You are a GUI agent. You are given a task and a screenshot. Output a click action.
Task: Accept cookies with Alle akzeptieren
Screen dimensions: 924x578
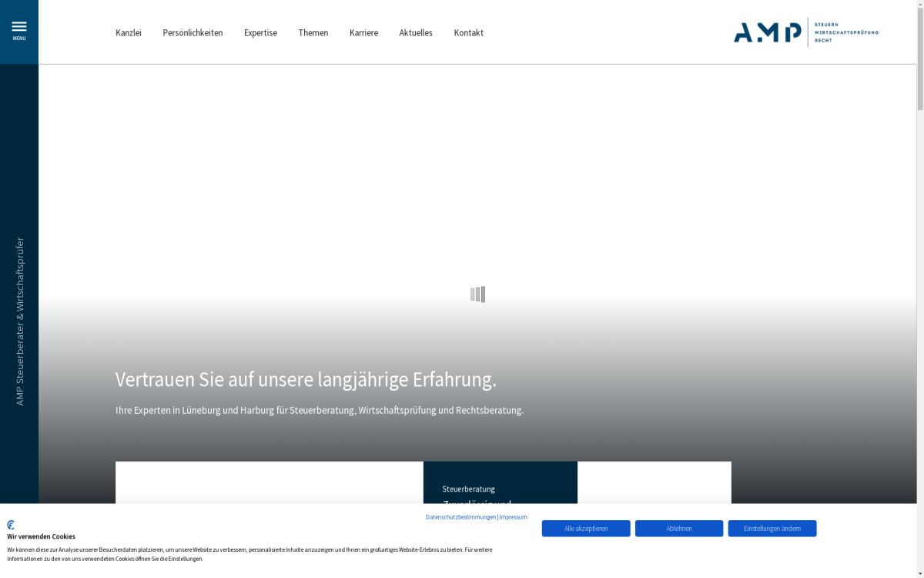[586, 528]
